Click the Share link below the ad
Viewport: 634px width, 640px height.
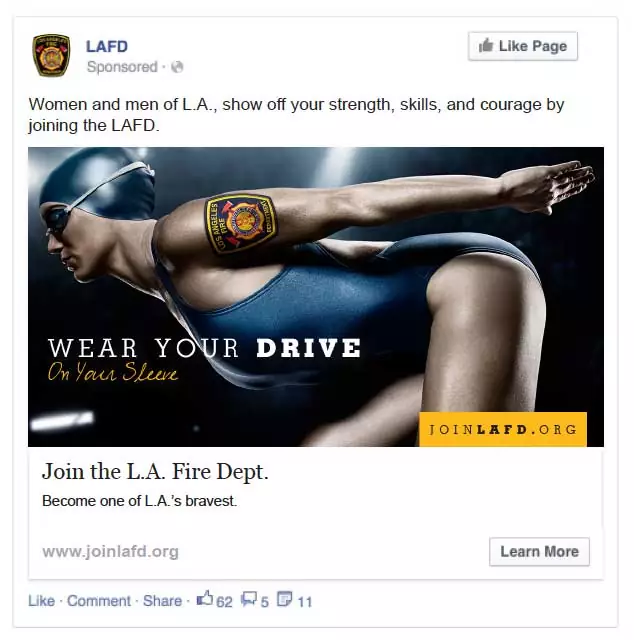[x=162, y=601]
